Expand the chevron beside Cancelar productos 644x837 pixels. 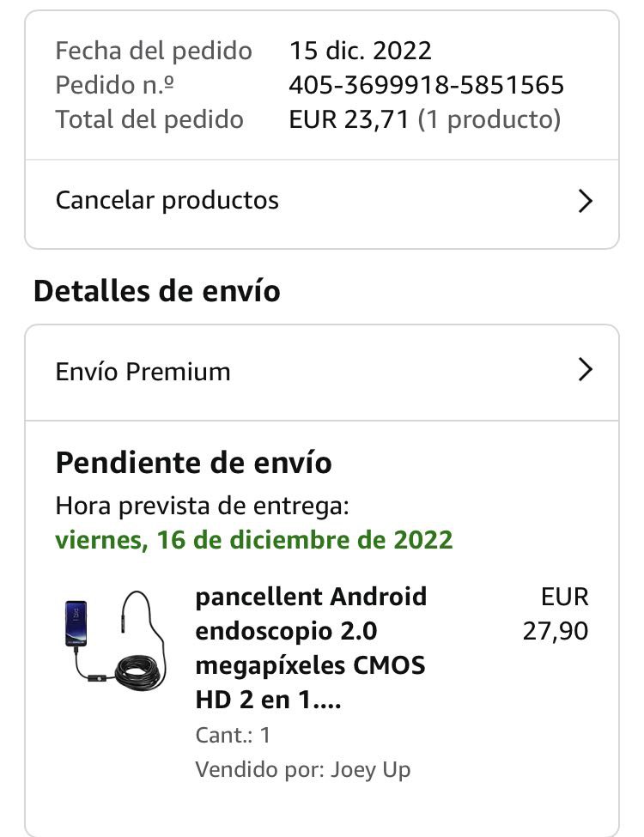tap(585, 201)
